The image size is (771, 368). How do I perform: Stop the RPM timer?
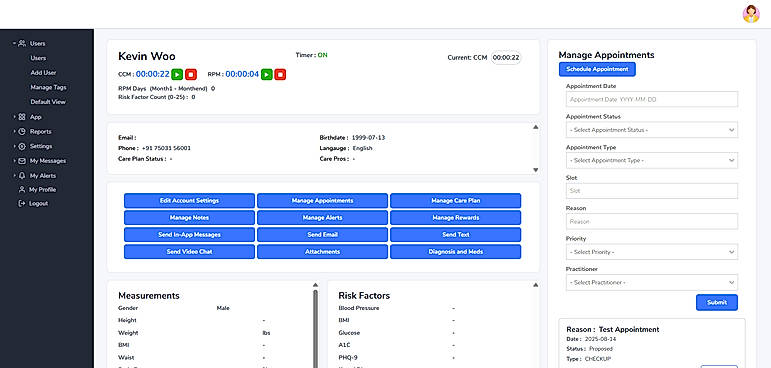tap(280, 74)
